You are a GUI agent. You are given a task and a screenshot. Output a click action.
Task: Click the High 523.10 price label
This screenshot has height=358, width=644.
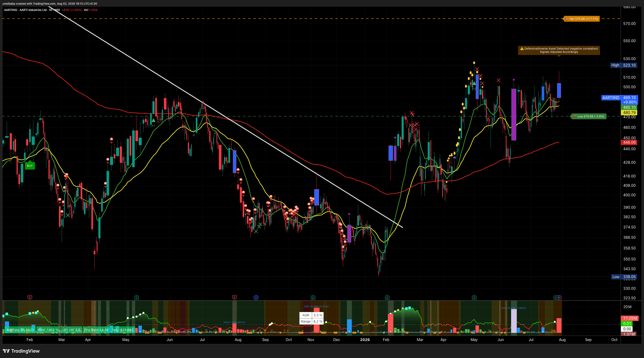click(624, 65)
